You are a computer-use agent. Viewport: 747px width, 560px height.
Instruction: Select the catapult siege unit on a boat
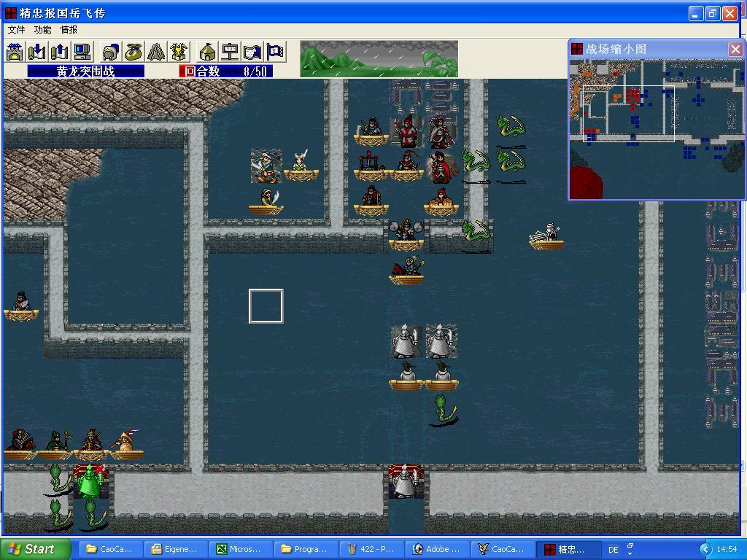[x=371, y=166]
